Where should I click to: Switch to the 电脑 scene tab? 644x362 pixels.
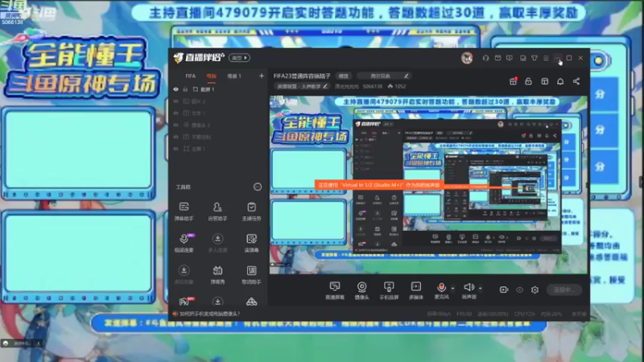[211, 76]
